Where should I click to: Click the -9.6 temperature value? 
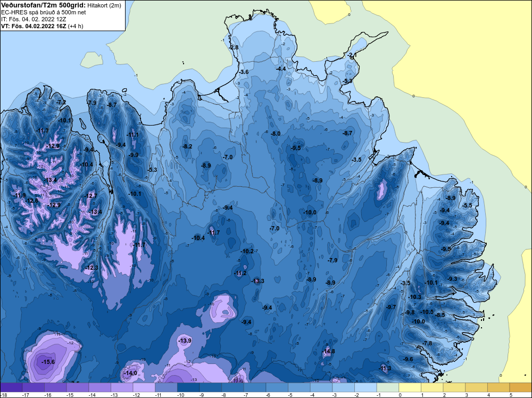[x=408, y=359]
